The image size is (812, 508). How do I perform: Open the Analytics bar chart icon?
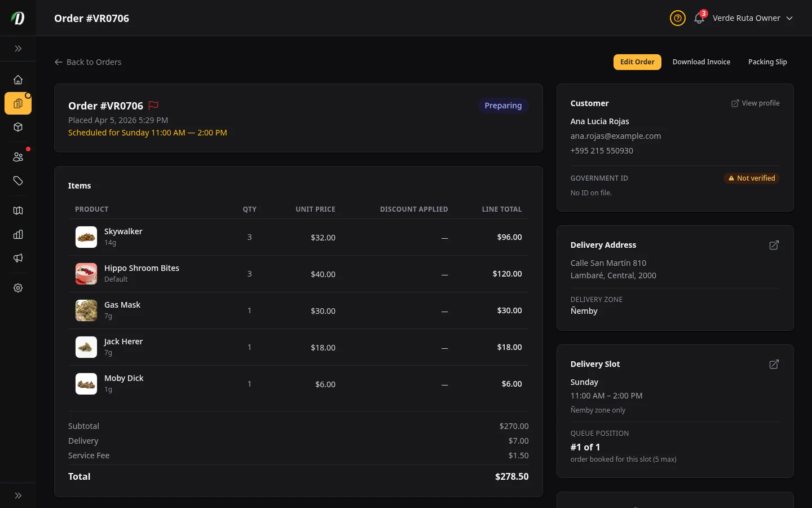click(x=18, y=234)
